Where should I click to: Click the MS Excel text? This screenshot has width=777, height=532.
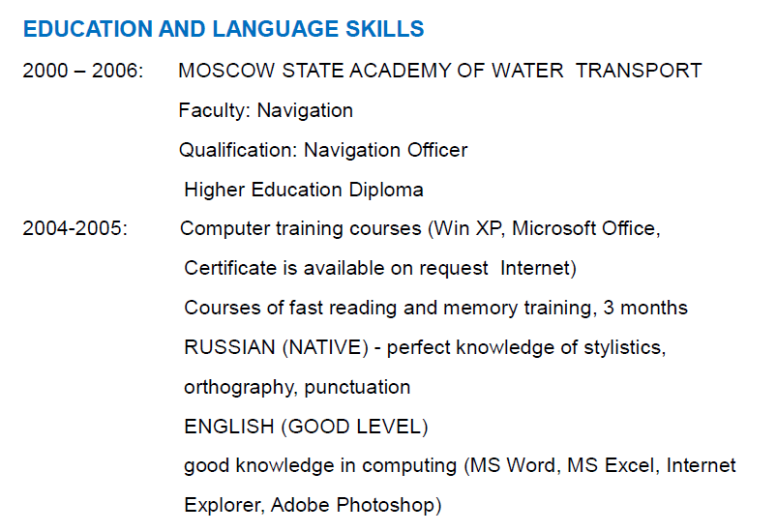(x=611, y=465)
